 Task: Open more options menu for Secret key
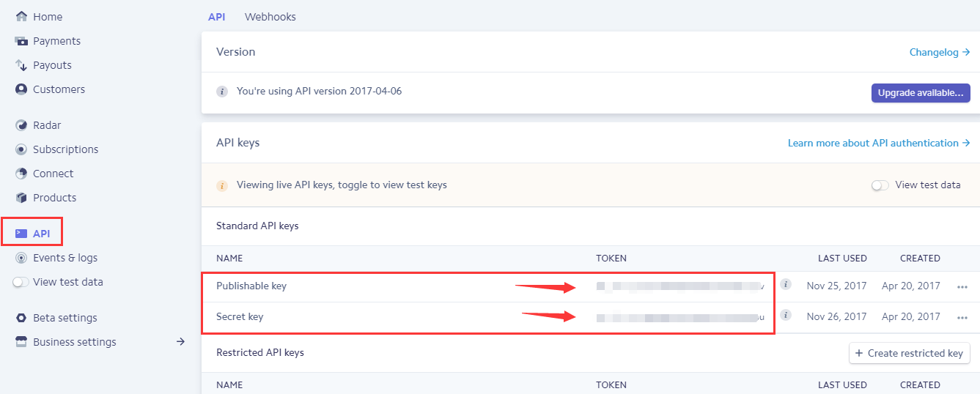[962, 318]
